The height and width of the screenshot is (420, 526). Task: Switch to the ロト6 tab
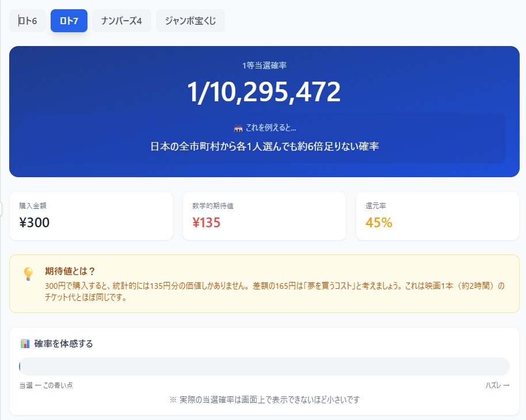point(28,21)
